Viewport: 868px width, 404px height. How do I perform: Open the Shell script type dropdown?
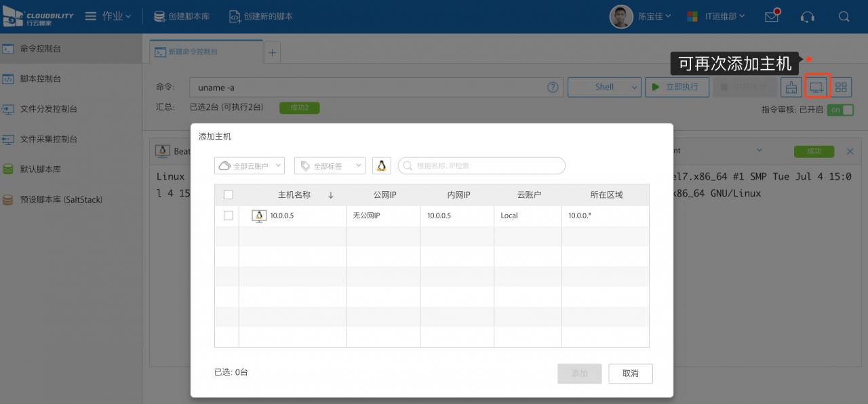[x=604, y=87]
